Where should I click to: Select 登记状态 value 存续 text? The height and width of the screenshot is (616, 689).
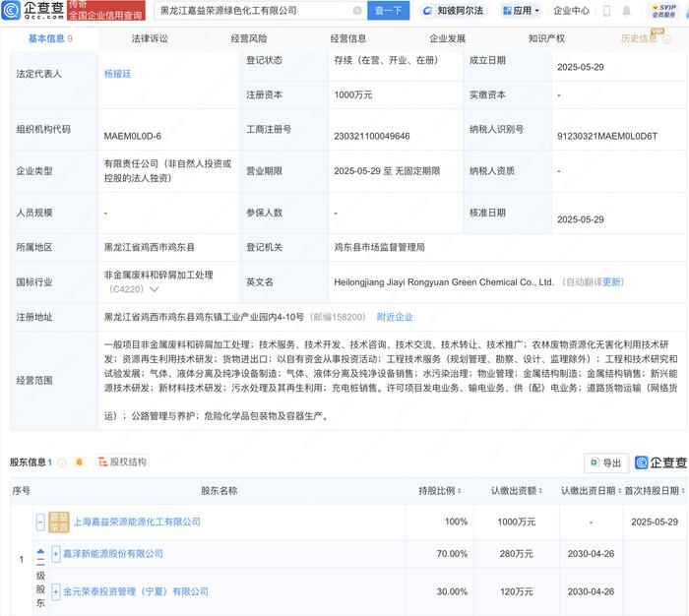[386, 60]
